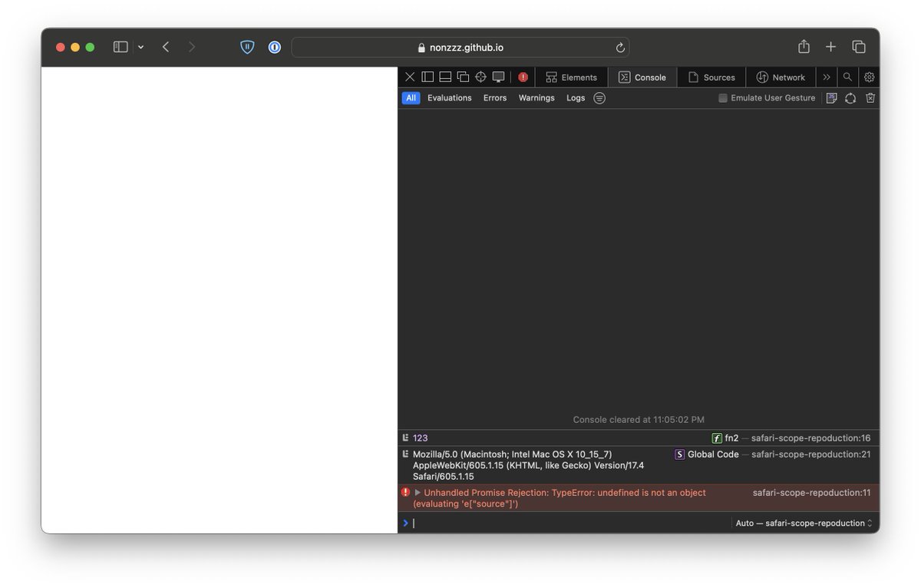Switch to the Elements tab

571,77
